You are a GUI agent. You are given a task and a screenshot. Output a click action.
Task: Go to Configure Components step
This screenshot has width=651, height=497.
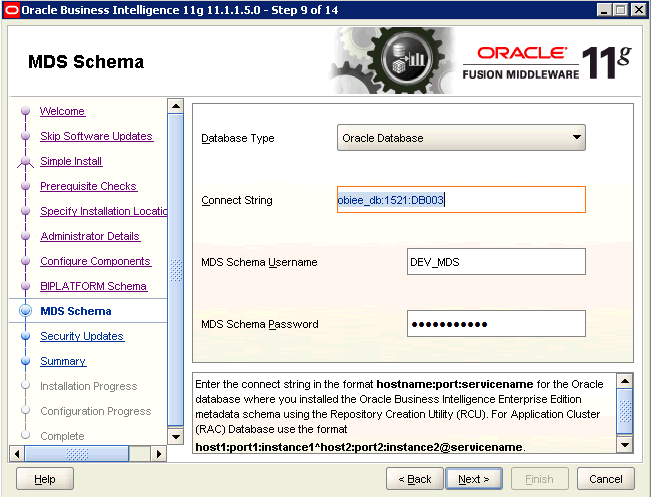pyautogui.click(x=95, y=261)
